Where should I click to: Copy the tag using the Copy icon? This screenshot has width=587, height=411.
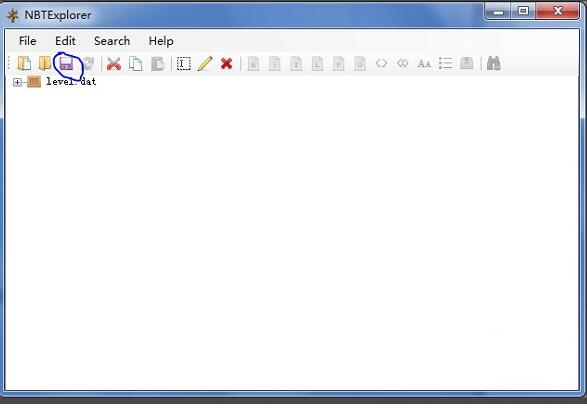(x=135, y=64)
